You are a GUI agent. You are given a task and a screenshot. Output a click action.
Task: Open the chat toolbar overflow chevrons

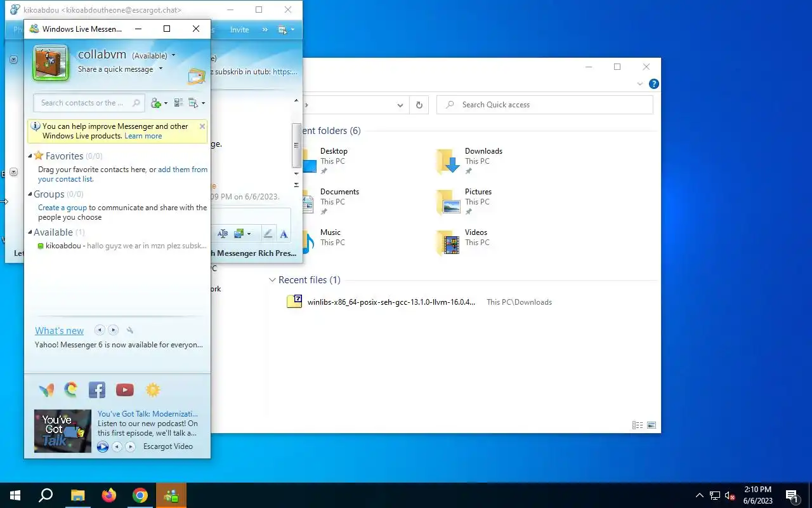[x=265, y=30]
